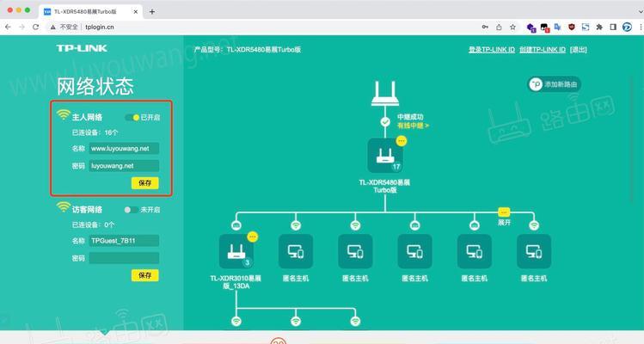This screenshot has height=344, width=644.
Task: Click the TL-XDR5480易展 Turbo版 label under router
Action: pos(384,186)
